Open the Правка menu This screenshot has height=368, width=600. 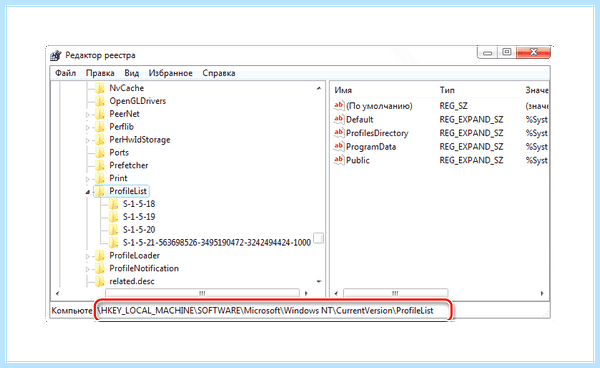[100, 73]
